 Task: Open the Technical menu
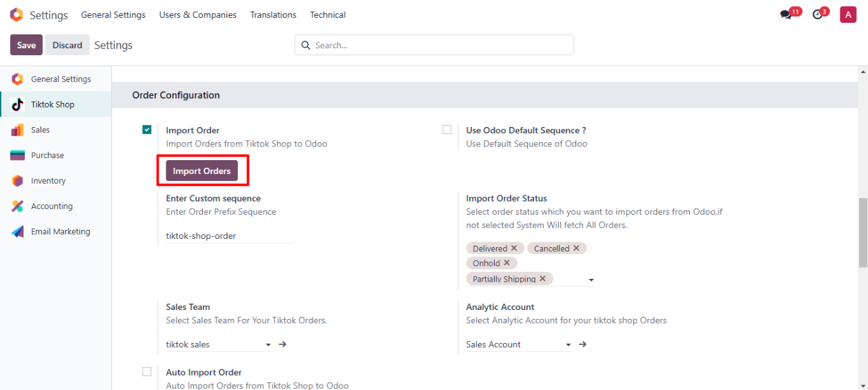coord(328,14)
